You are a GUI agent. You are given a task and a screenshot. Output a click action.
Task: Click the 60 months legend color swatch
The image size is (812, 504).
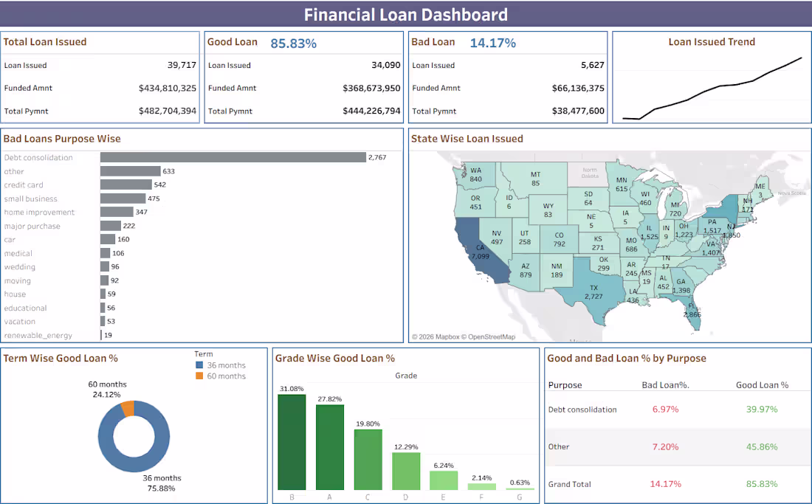coord(199,376)
